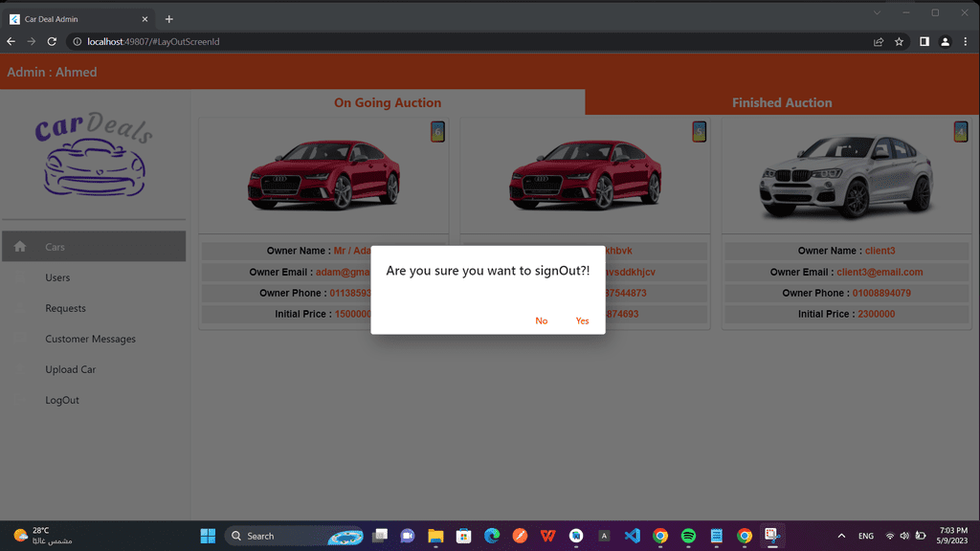Open the red Audi image on Mr / Ada card
The image size is (980, 551).
click(323, 174)
